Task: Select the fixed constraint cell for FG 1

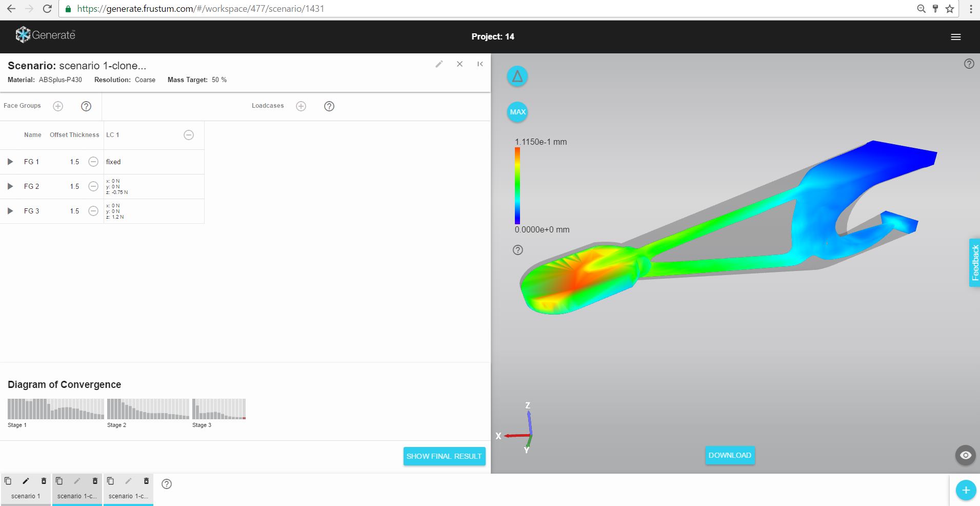Action: point(154,162)
